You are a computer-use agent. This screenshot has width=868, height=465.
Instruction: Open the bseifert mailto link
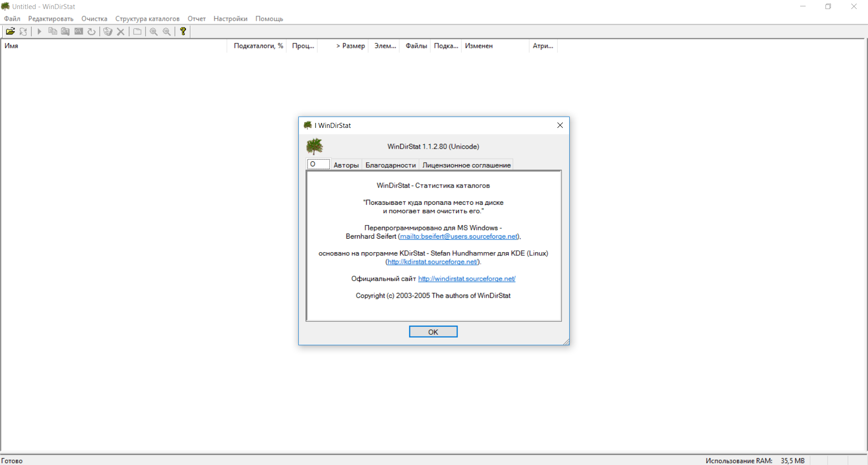(458, 236)
